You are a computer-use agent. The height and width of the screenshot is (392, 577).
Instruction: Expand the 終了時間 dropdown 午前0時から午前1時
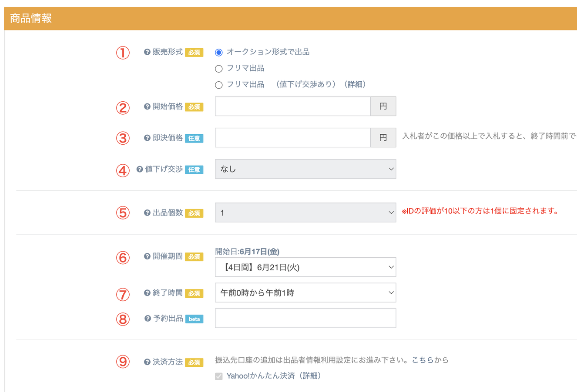point(305,293)
